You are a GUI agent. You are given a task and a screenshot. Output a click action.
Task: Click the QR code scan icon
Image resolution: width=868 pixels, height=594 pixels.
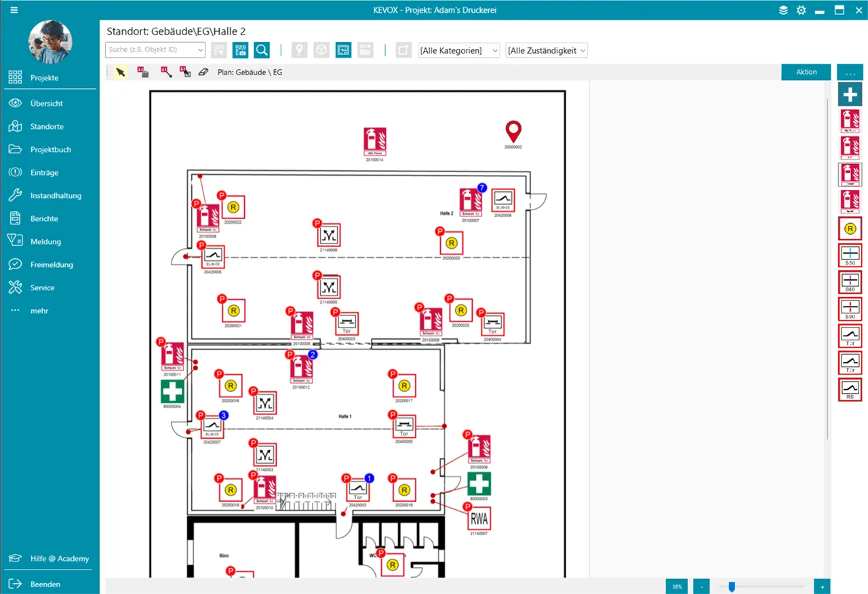[240, 50]
